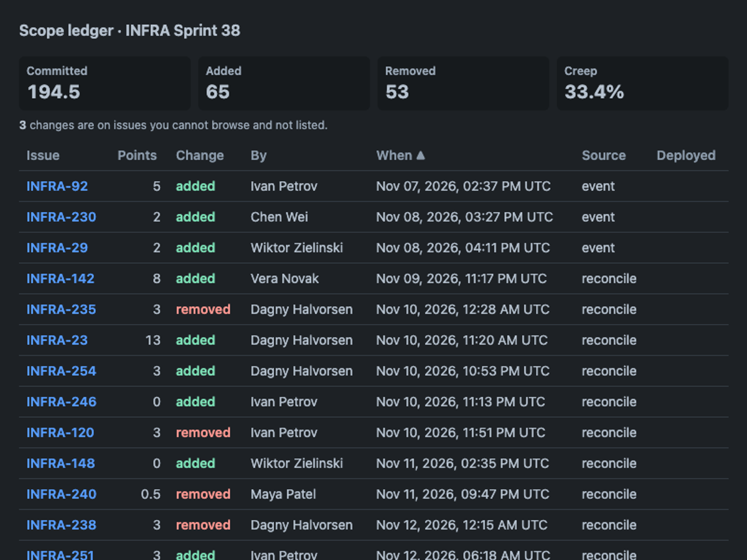The height and width of the screenshot is (560, 747).
Task: Go to issue INFRA-29
Action: point(57,248)
